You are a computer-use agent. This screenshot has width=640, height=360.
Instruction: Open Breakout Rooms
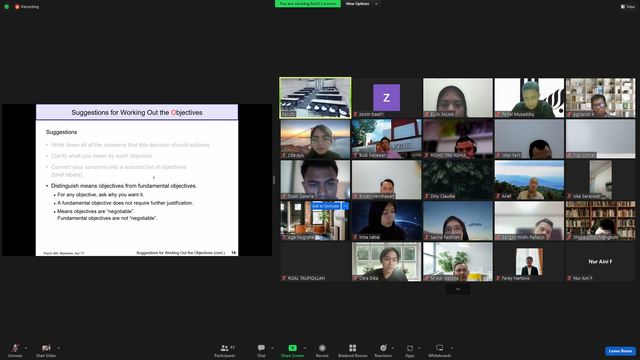point(353,350)
